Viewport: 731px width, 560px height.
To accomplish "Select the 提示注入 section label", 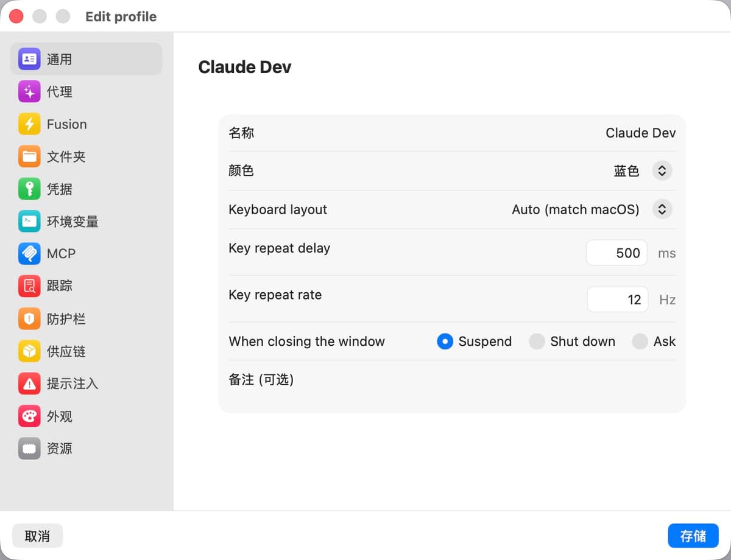I will (x=72, y=383).
